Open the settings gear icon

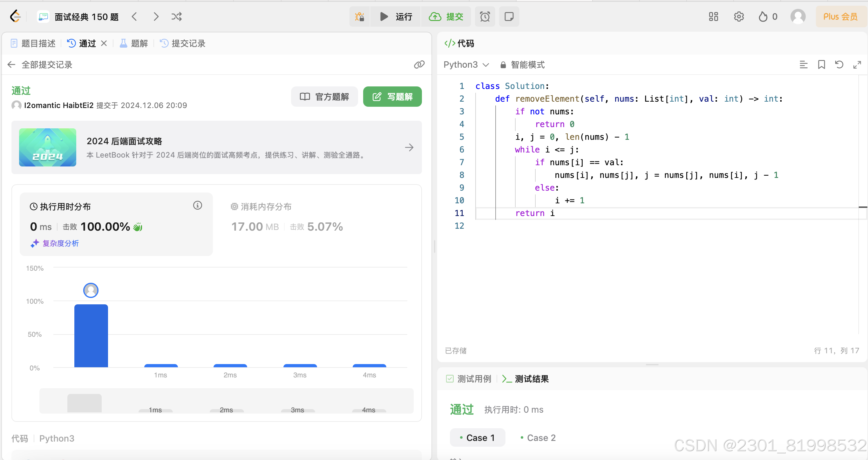pyautogui.click(x=739, y=17)
